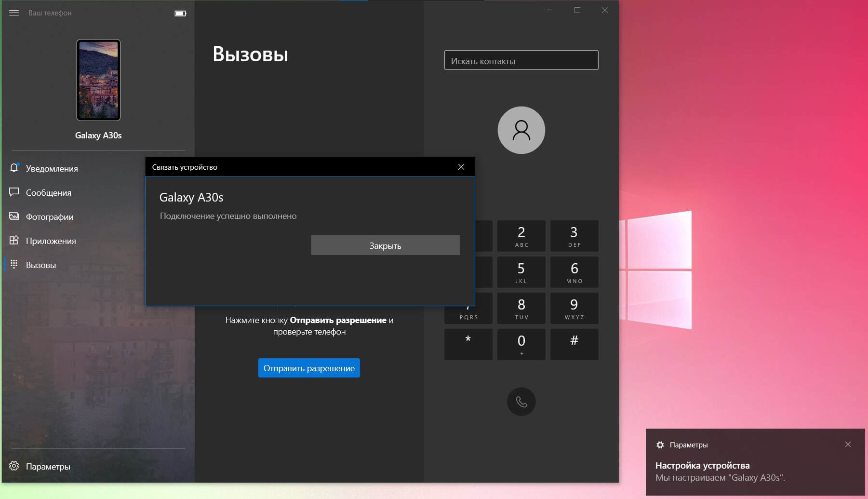This screenshot has height=499, width=868.
Task: Close the Связать устройство dialog with X
Action: pos(461,167)
